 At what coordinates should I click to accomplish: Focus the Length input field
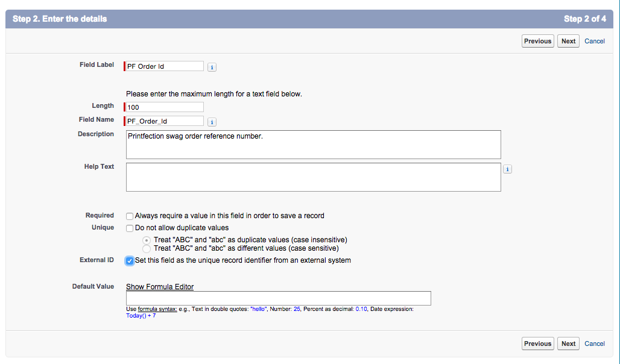click(165, 107)
